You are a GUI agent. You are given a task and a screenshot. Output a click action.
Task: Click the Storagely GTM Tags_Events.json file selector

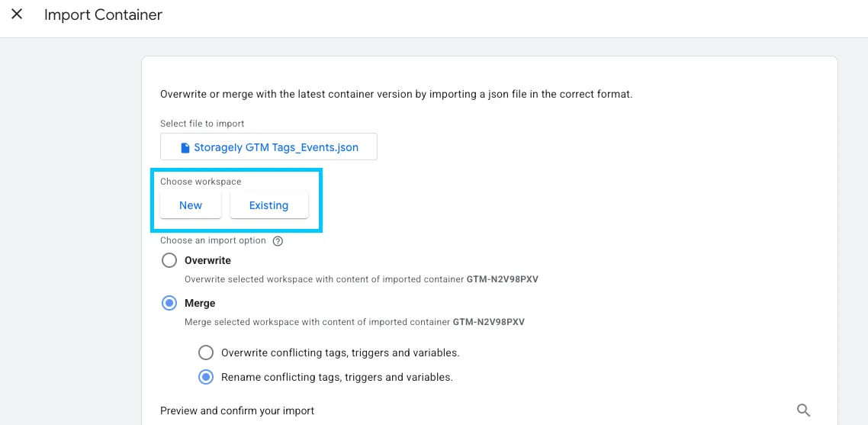[x=269, y=146]
